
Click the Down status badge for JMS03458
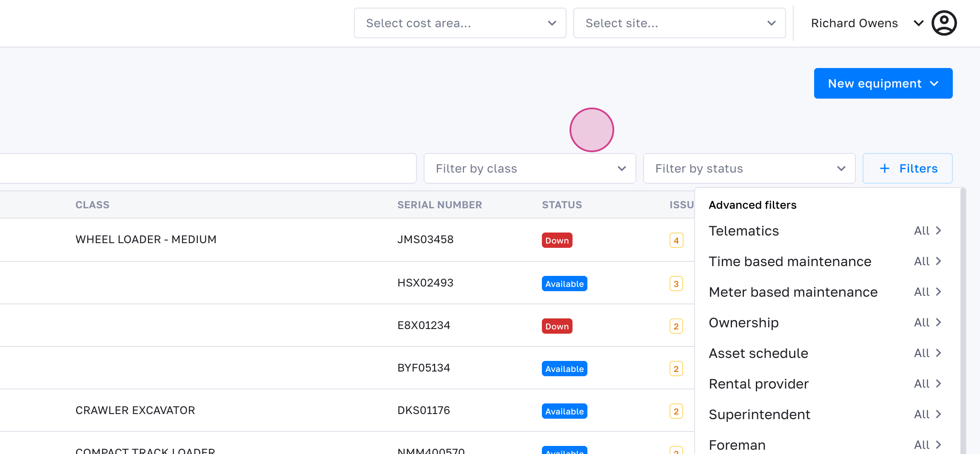[x=557, y=241]
